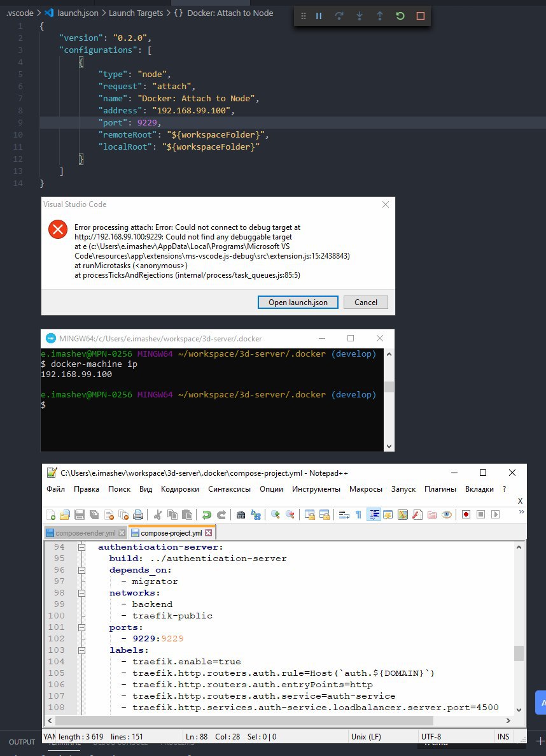
Task: Click the Step Out debug icon
Action: [380, 16]
